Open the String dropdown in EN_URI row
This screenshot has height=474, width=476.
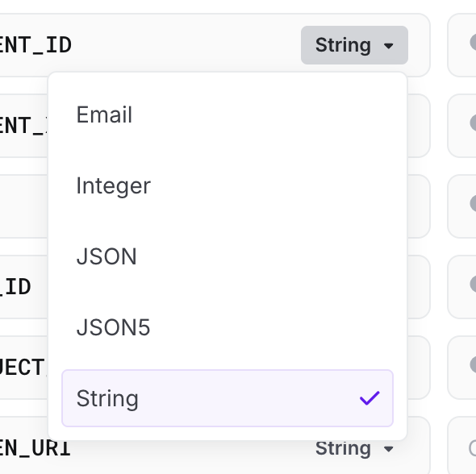point(354,448)
